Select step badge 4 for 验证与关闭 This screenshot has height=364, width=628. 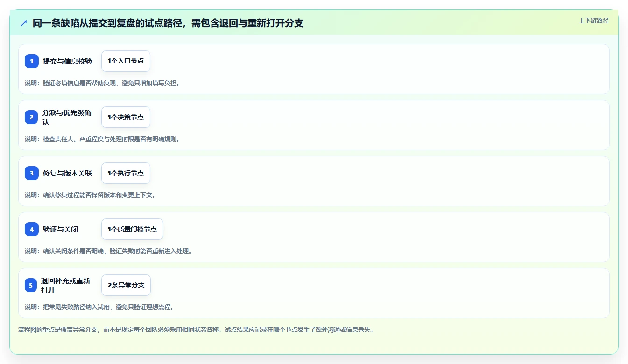[x=32, y=229]
